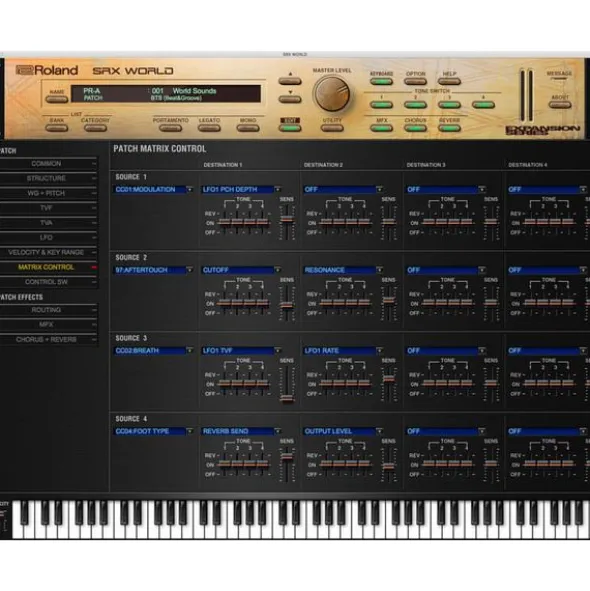Open the REVERB SEND destination dropdown
Screen dimensions: 590x591
(241, 431)
